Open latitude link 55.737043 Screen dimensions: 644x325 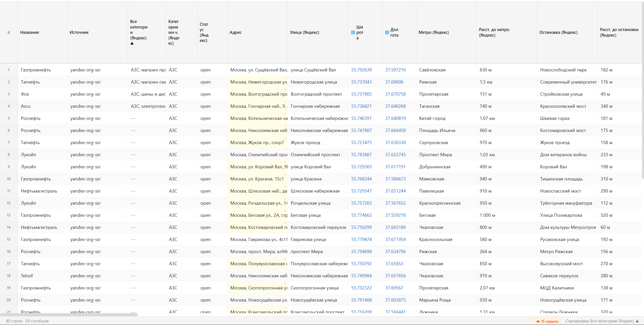click(x=361, y=82)
